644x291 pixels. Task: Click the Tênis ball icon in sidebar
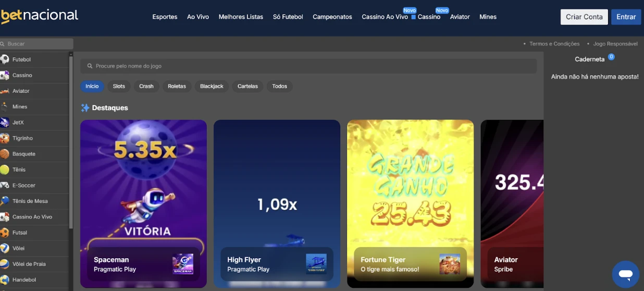5,169
